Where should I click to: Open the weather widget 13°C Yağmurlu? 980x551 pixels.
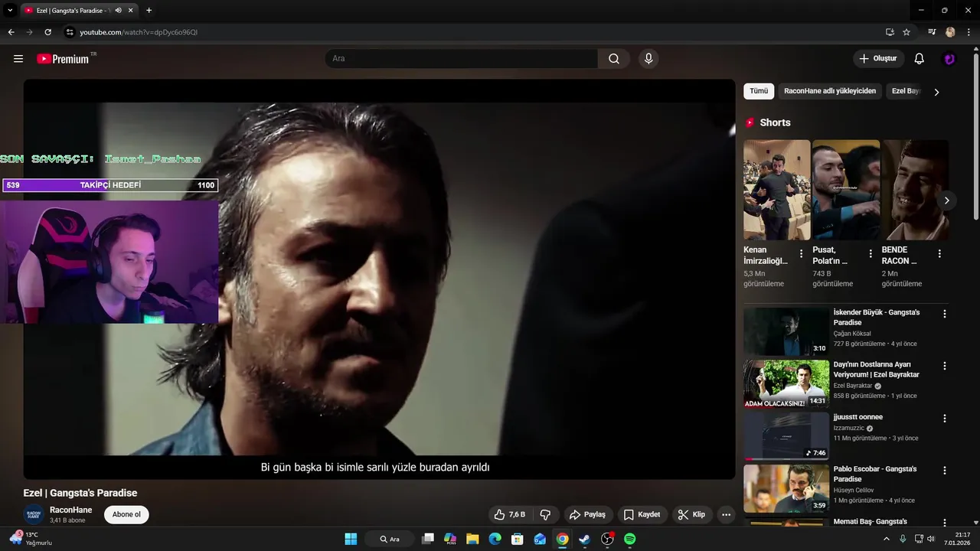tap(31, 539)
